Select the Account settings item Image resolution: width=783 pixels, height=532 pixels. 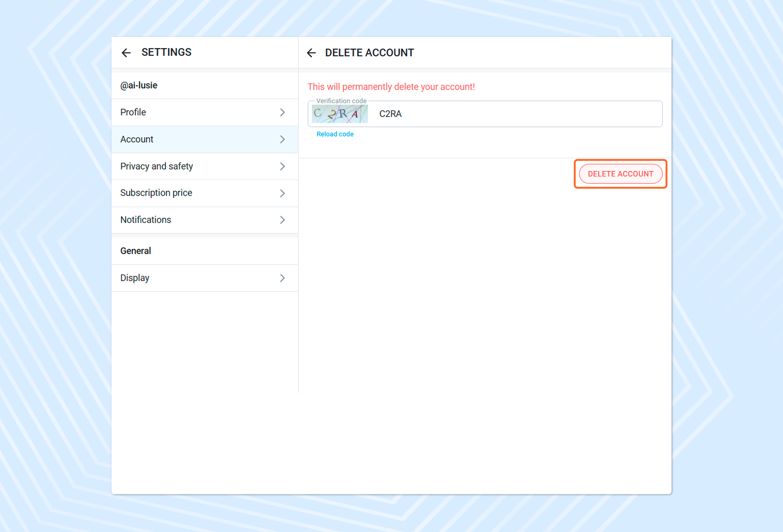click(x=137, y=139)
